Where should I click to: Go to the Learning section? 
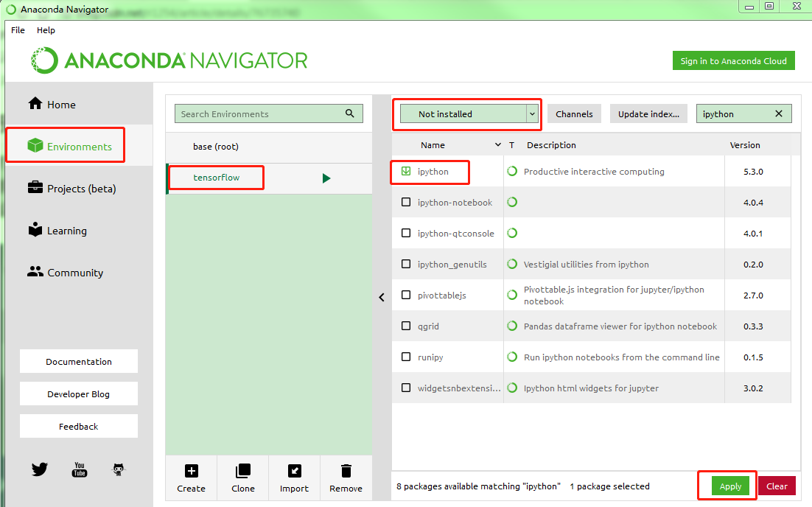[57, 231]
